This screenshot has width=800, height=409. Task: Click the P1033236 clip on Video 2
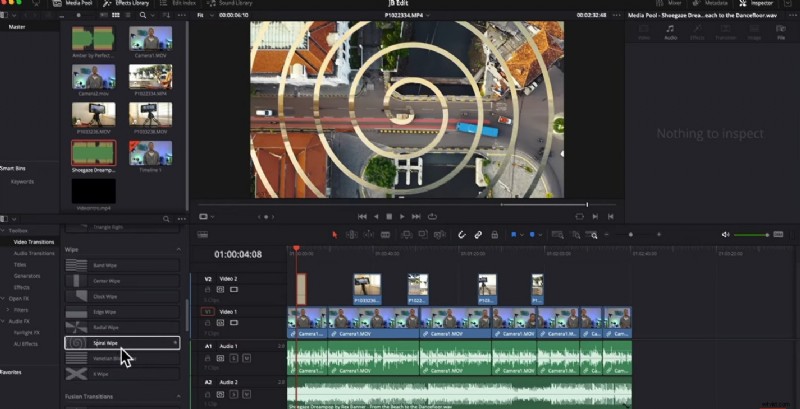[x=367, y=289]
